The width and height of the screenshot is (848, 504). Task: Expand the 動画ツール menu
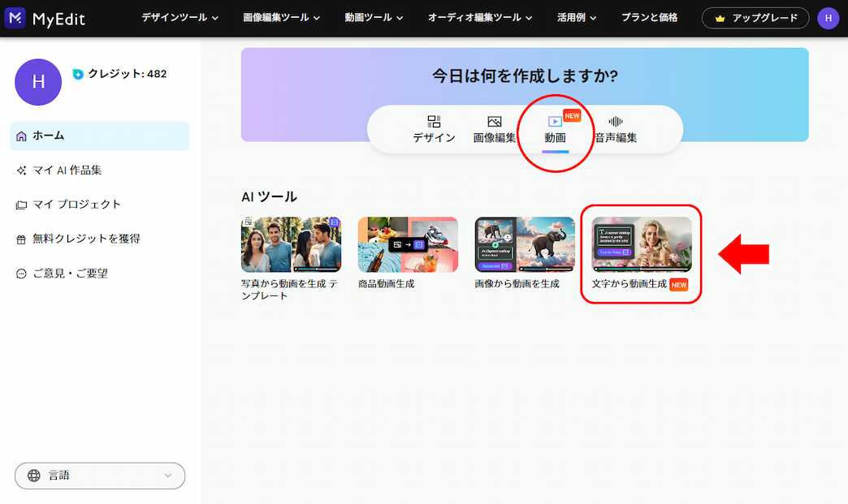click(374, 18)
